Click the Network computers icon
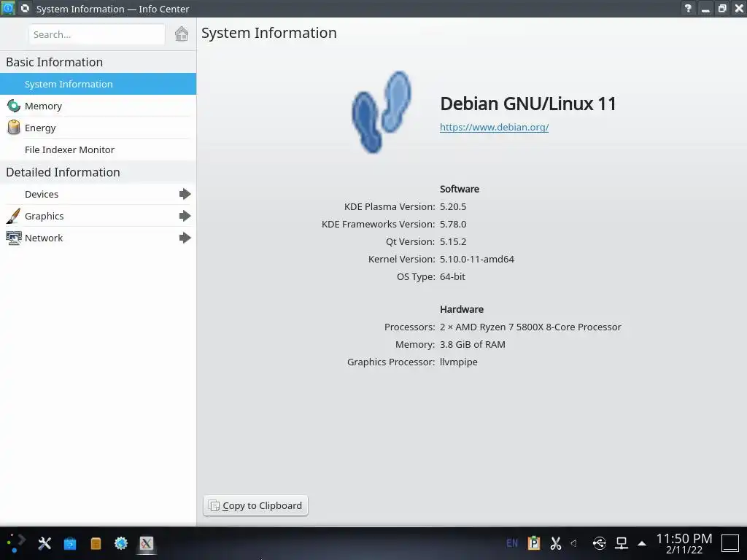Image resolution: width=747 pixels, height=560 pixels. pyautogui.click(x=13, y=238)
